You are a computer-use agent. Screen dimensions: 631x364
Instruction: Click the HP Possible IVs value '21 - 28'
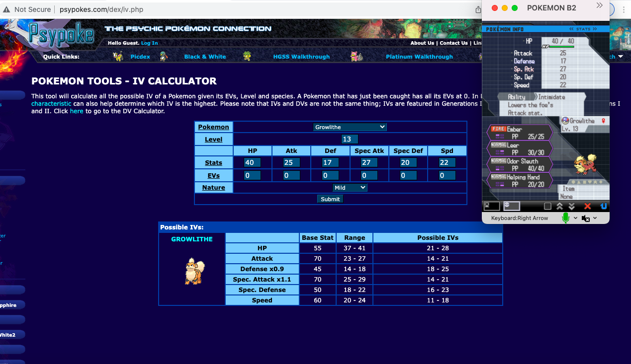pos(438,248)
